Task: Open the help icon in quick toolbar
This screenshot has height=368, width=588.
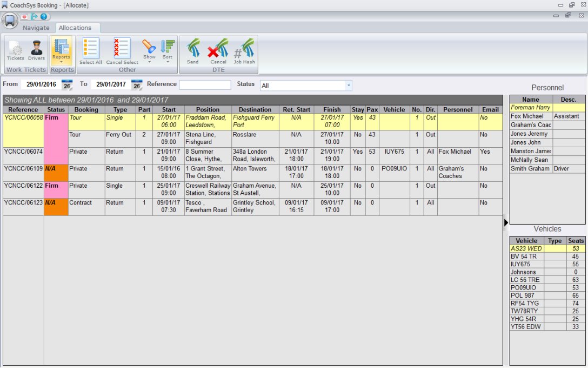Action: 44,17
